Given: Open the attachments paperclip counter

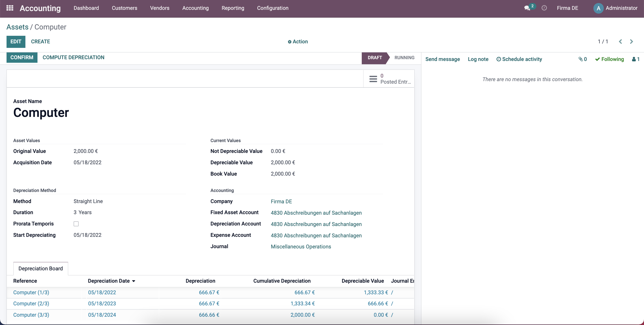Looking at the screenshot, I should tap(583, 59).
